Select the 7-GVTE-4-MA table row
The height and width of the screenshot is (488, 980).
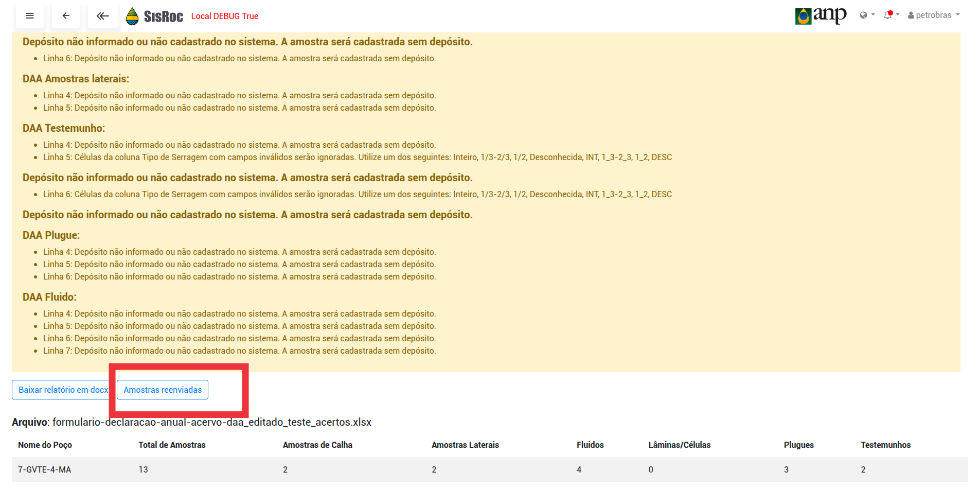[x=45, y=469]
